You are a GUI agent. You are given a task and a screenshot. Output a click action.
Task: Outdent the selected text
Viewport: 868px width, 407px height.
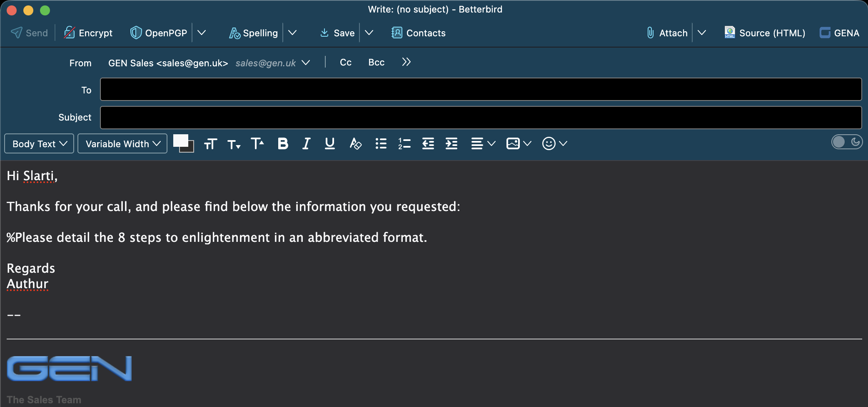click(428, 144)
